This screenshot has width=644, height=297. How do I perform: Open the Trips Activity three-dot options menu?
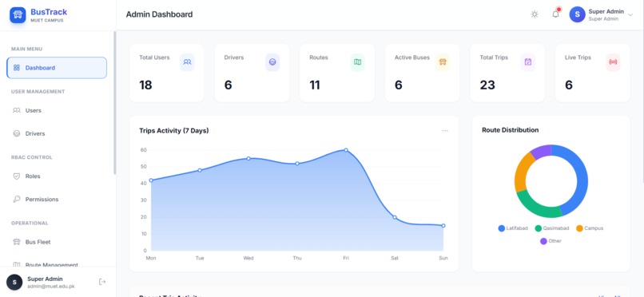click(x=445, y=130)
